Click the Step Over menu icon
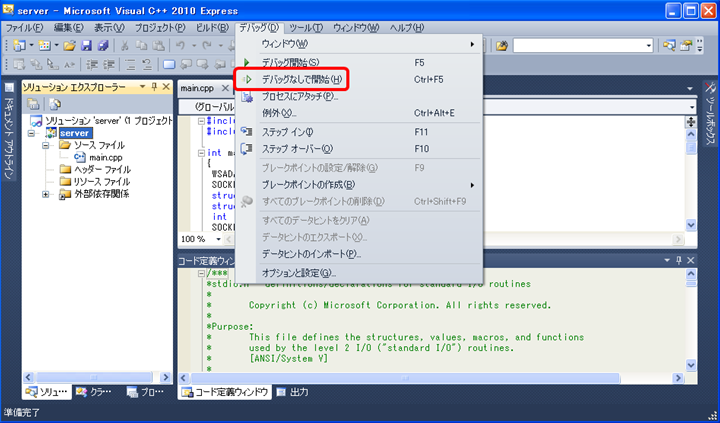 tap(247, 148)
